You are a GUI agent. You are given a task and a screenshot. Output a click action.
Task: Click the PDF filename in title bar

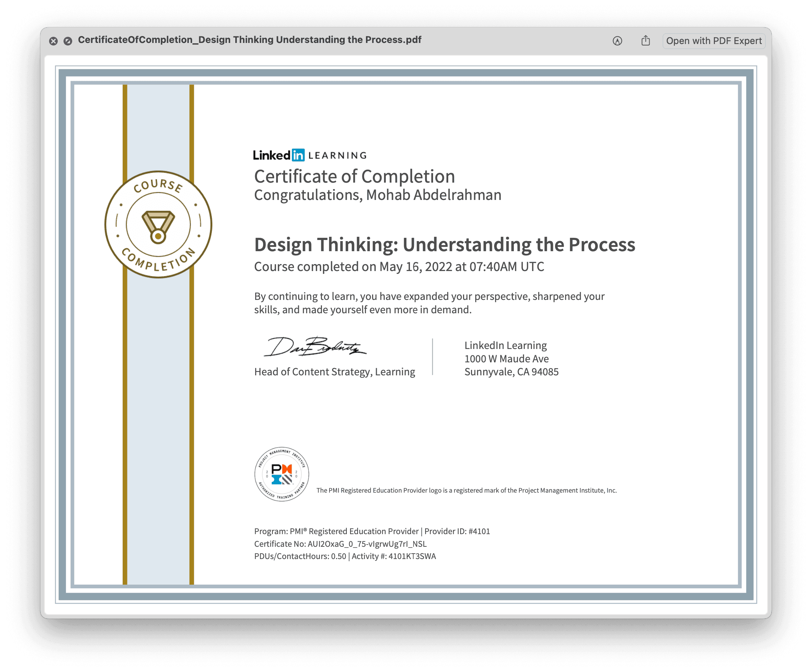249,40
